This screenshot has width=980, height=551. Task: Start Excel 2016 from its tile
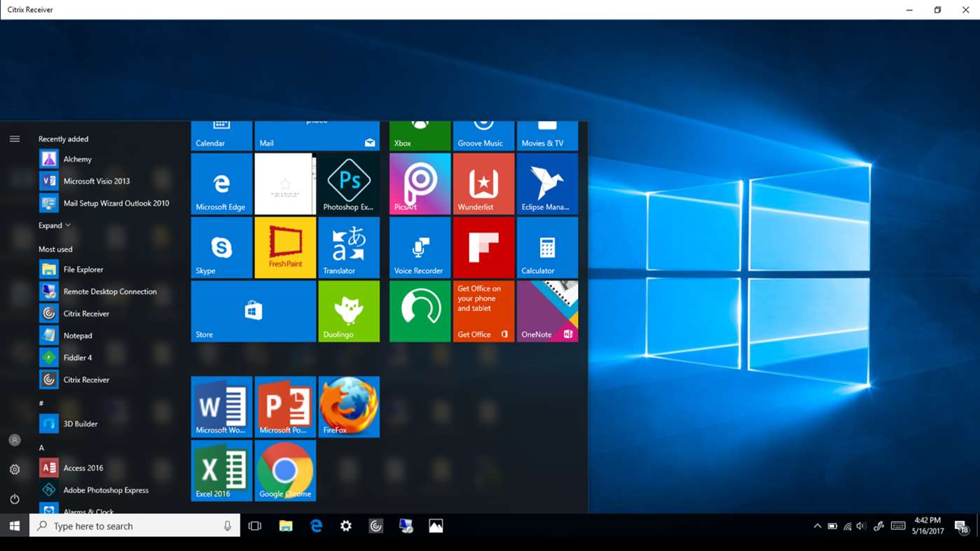221,470
